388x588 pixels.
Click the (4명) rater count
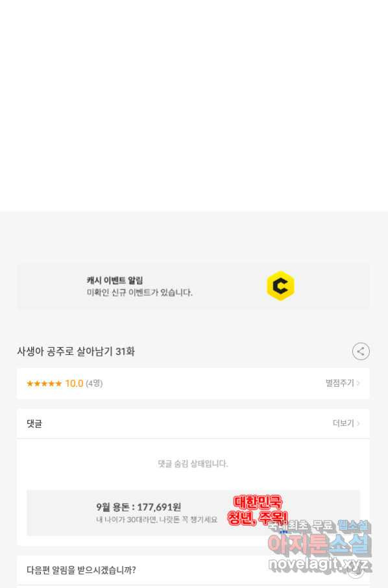[x=94, y=384]
